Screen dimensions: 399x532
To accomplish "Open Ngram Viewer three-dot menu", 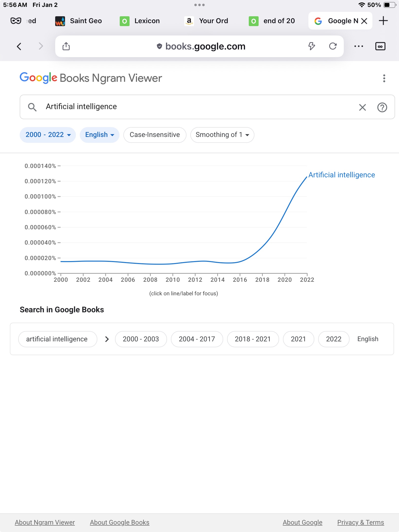I will (x=384, y=78).
